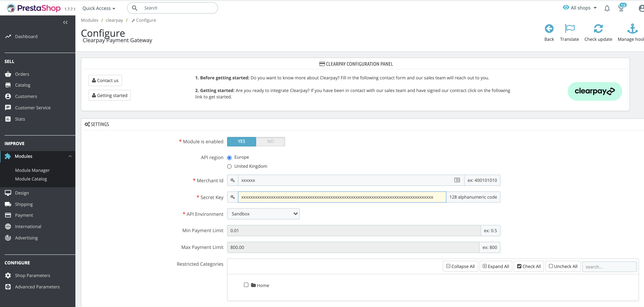Click the Max Payment Limit field
The image size is (644, 307).
click(x=353, y=247)
